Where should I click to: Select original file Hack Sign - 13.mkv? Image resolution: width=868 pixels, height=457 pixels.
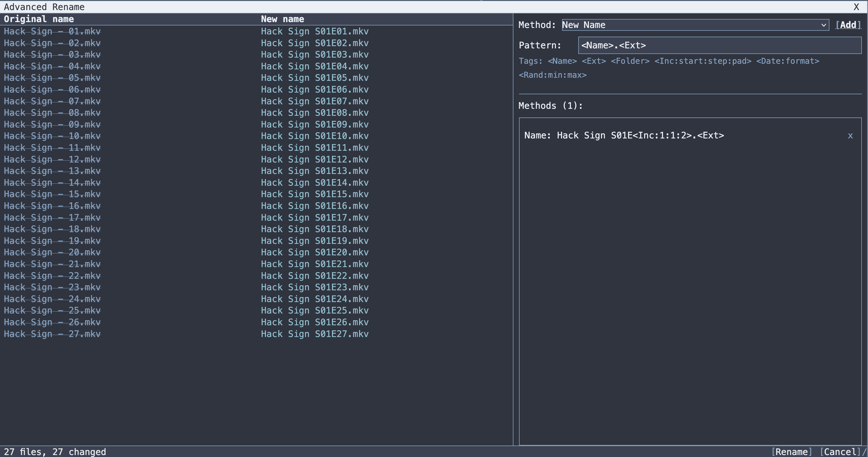pyautogui.click(x=52, y=171)
